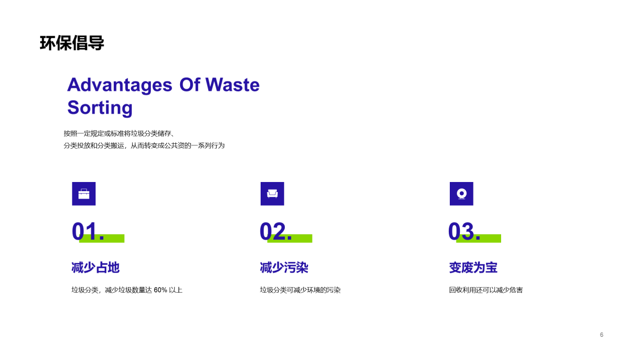Click the briefcase icon above 01.
The width and height of the screenshot is (644, 362).
[x=84, y=194]
